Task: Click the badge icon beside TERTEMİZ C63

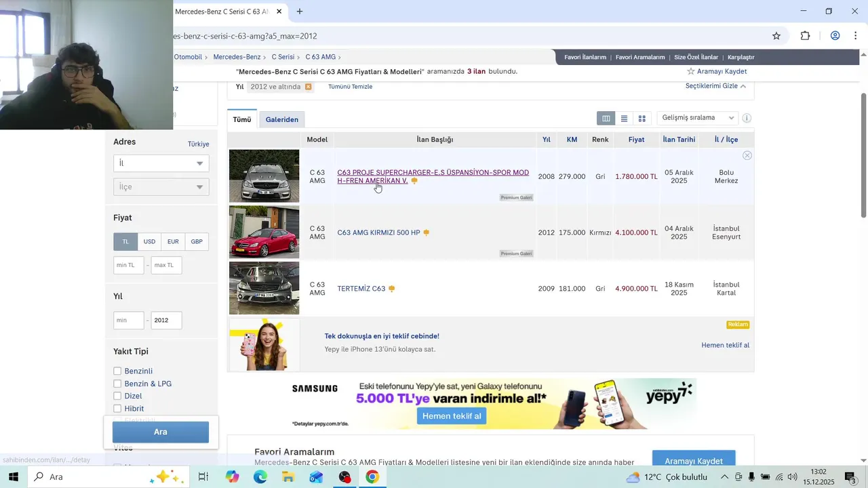Action: pos(391,289)
